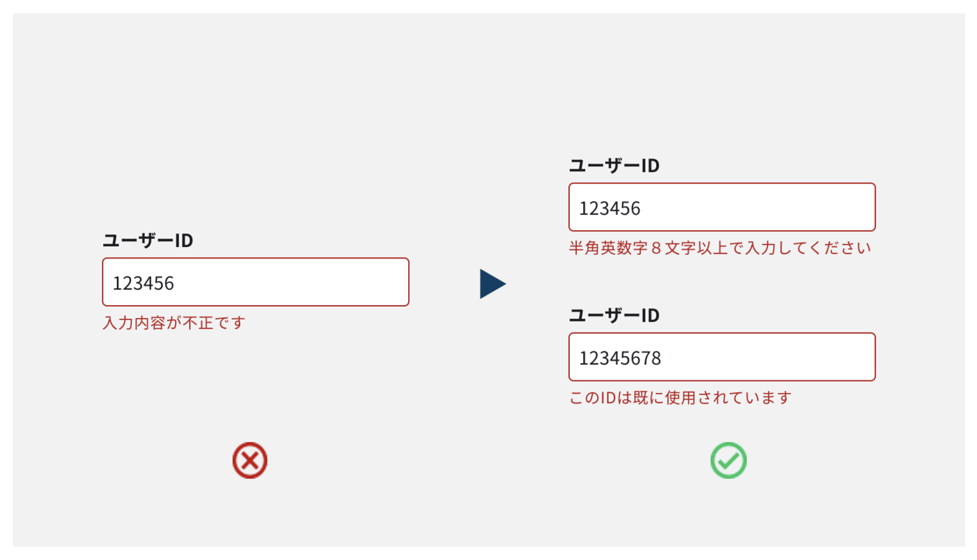Focus the input field above the 半角英数字 error
The width and height of the screenshot is (977, 560).
pos(722,207)
